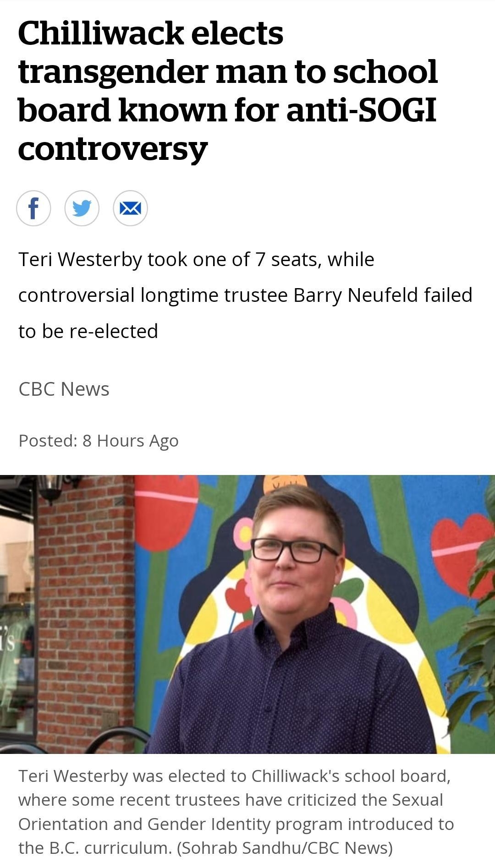495x868 pixels.
Task: Tap the CBC News byline
Action: tap(64, 389)
